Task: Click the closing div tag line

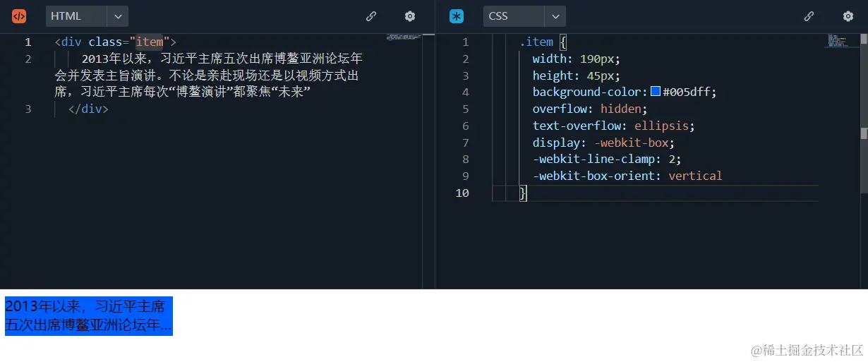Action: click(88, 109)
